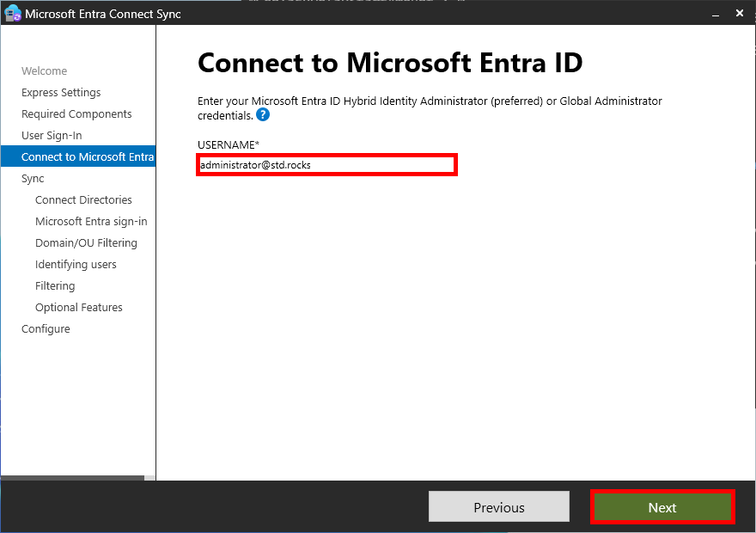Select the Welcome step in sidebar
756x533 pixels.
(x=43, y=70)
